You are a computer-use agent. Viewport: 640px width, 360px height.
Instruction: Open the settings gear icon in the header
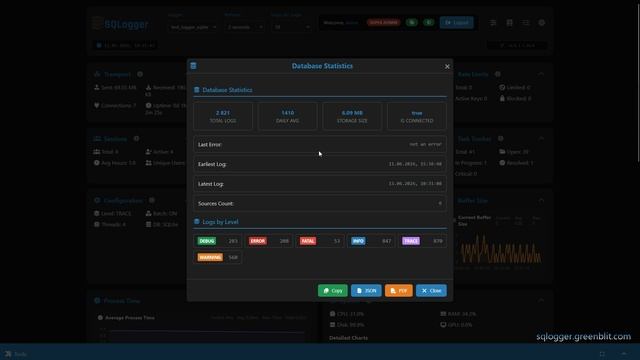[542, 23]
